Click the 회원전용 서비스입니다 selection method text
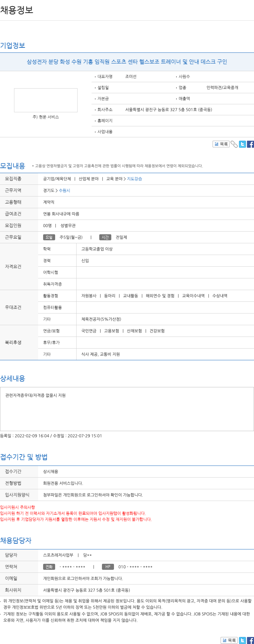The image size is (254, 644). (x=63, y=483)
